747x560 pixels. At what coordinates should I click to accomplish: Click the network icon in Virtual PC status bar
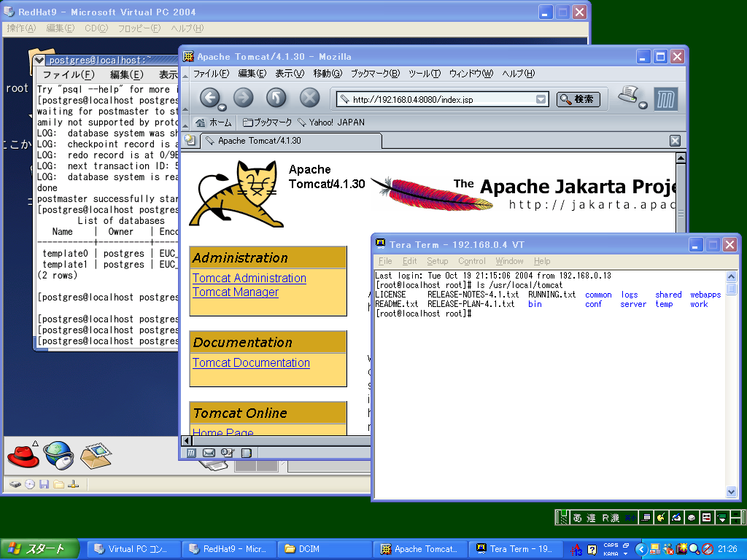pos(74,484)
